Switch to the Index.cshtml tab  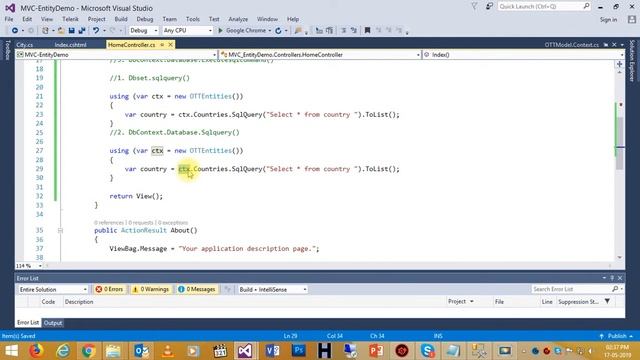(71, 45)
